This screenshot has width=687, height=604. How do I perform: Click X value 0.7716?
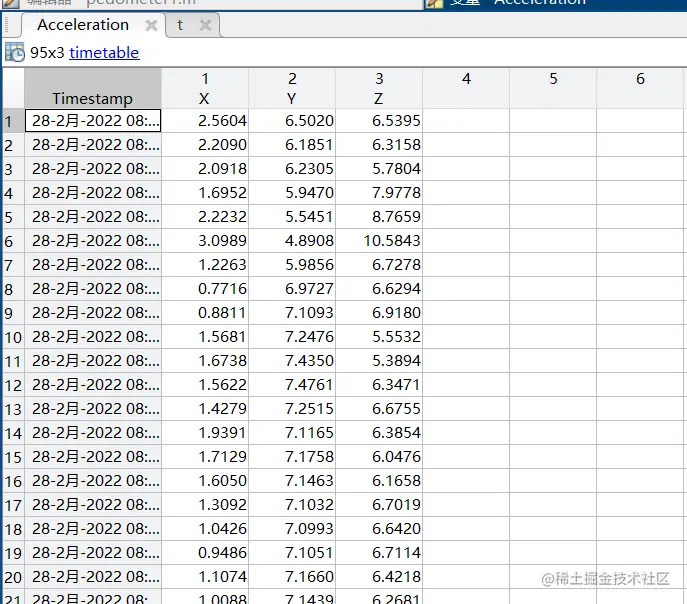click(222, 289)
